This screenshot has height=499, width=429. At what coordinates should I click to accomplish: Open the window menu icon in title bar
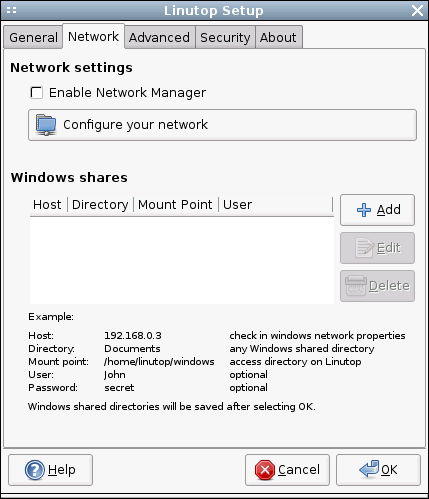pos(11,10)
